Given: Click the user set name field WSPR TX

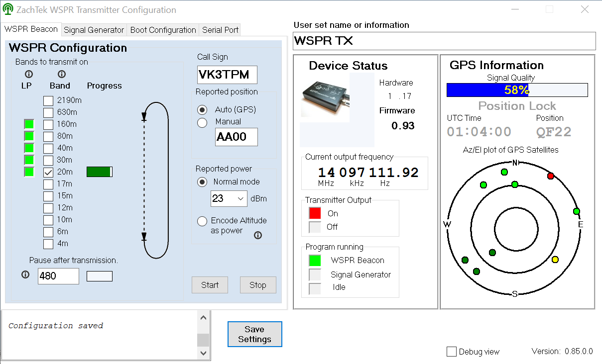Looking at the screenshot, I should coord(445,41).
